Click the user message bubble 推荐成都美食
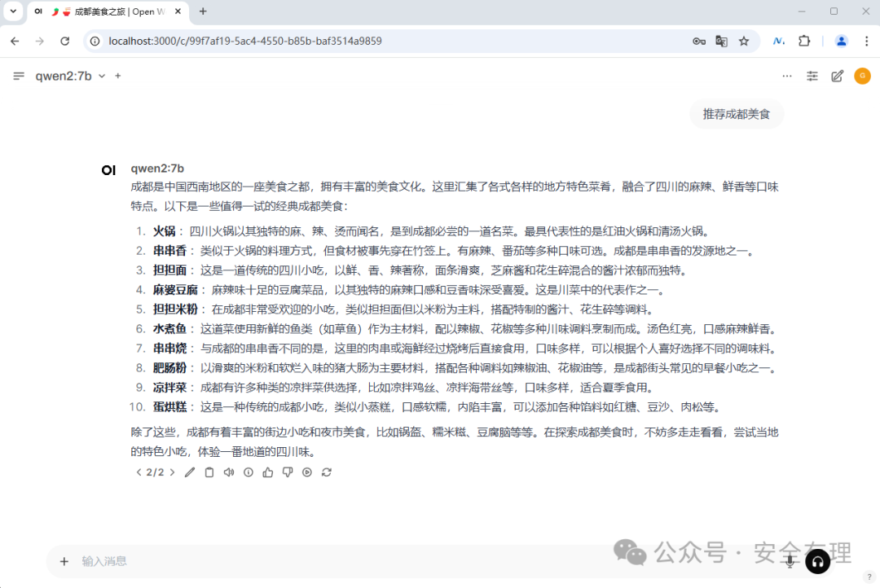This screenshot has height=588, width=880. [737, 115]
